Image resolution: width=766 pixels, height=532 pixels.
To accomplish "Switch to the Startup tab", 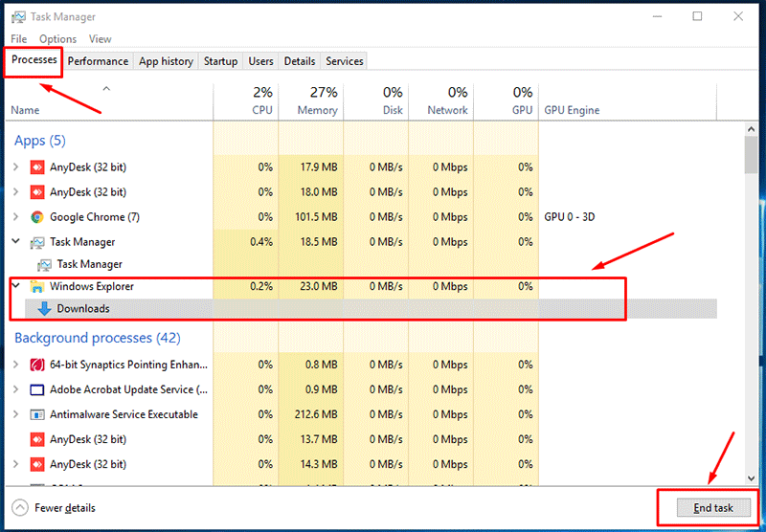I will [x=220, y=61].
